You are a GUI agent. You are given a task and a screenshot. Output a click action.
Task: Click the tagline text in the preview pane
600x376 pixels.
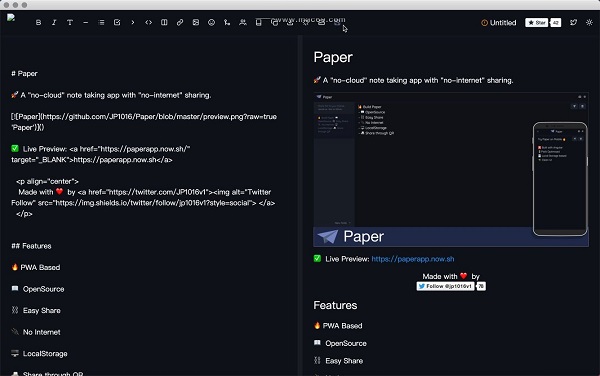tap(413, 80)
